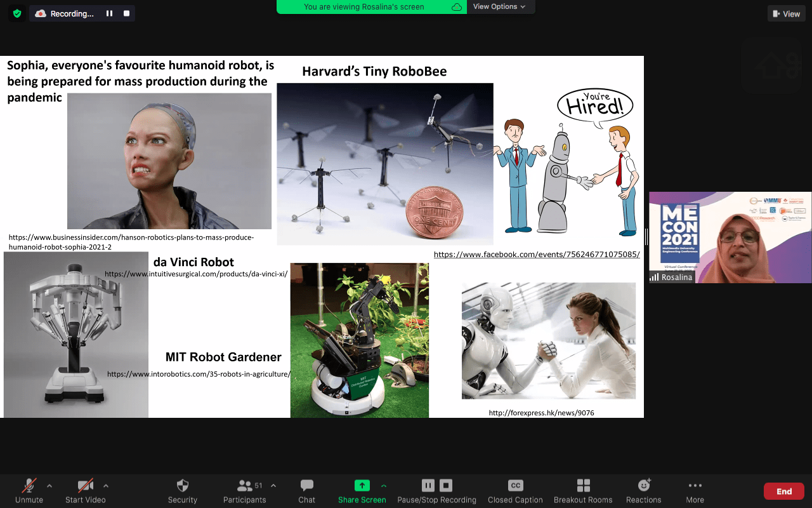Viewport: 812px width, 508px height.
Task: Enable Closed Caption
Action: pos(516,491)
